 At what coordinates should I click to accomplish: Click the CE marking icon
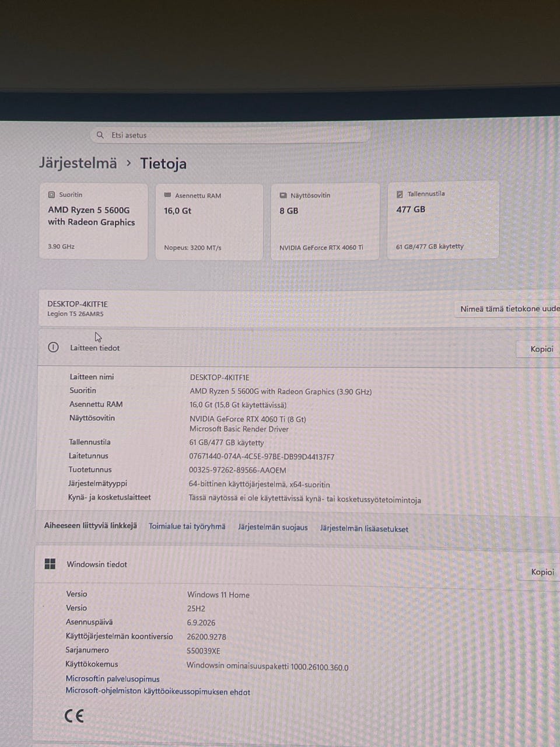74,716
